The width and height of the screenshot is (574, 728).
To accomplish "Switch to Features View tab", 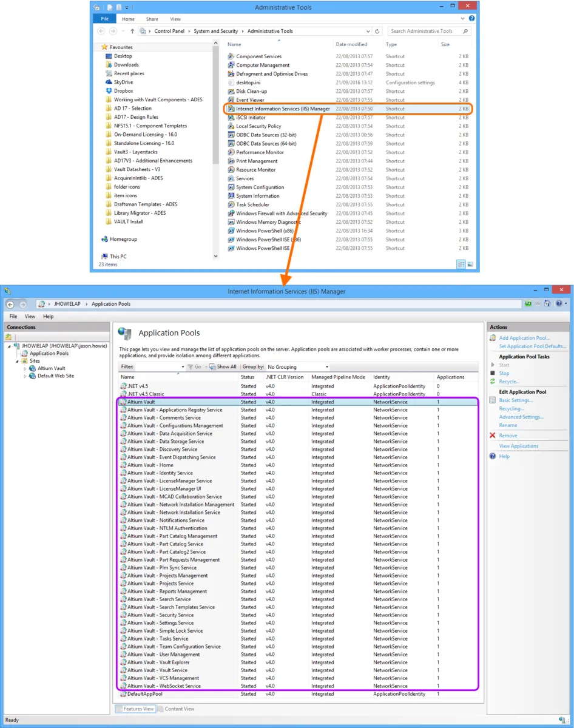I will pos(135,709).
